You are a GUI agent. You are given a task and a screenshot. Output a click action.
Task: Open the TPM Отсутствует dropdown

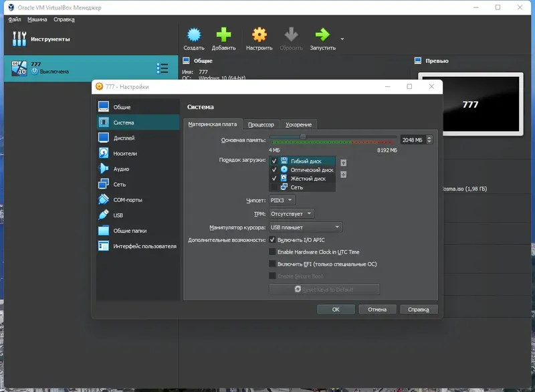292,214
